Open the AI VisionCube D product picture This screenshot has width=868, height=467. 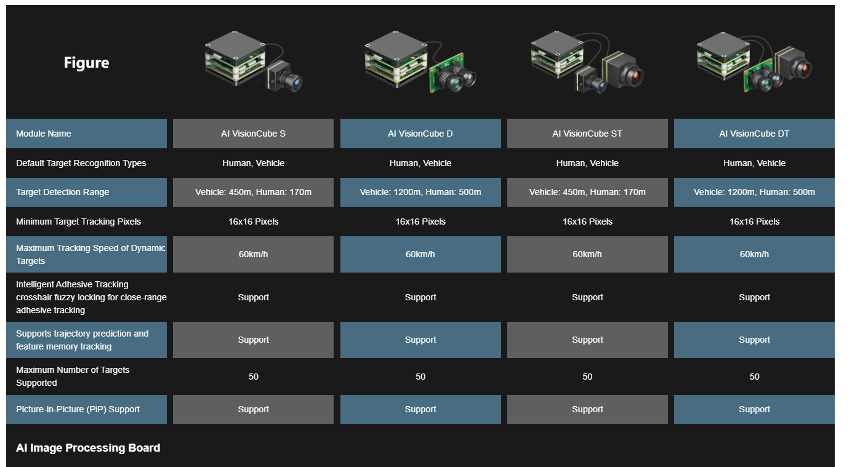click(420, 63)
